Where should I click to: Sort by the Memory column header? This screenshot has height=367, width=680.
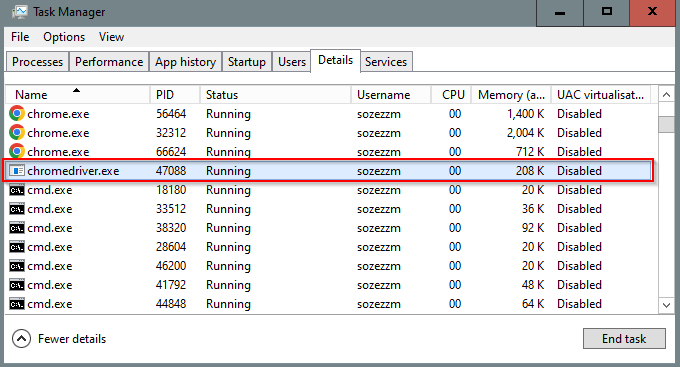tap(511, 95)
